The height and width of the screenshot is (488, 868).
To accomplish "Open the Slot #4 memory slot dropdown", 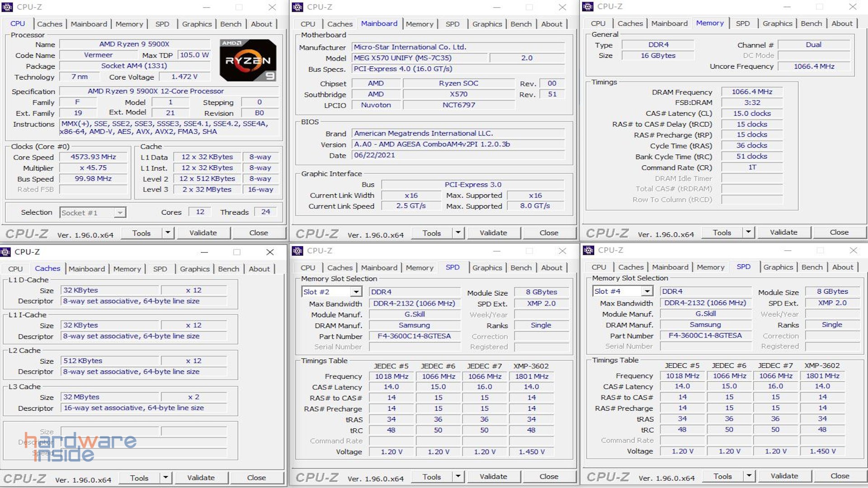I will 647,291.
